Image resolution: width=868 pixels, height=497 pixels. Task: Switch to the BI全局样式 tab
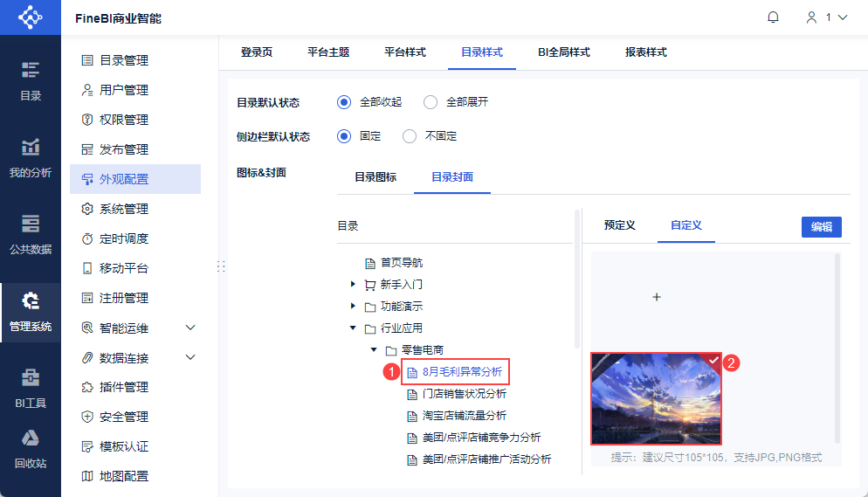click(564, 52)
